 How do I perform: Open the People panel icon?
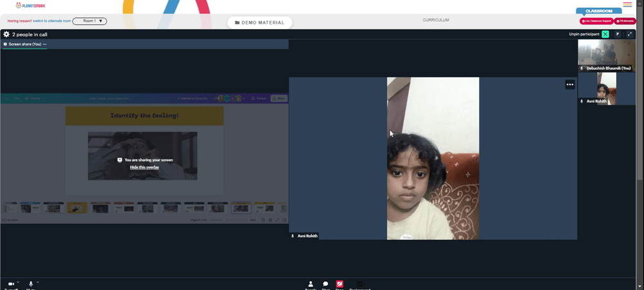[x=310, y=284]
